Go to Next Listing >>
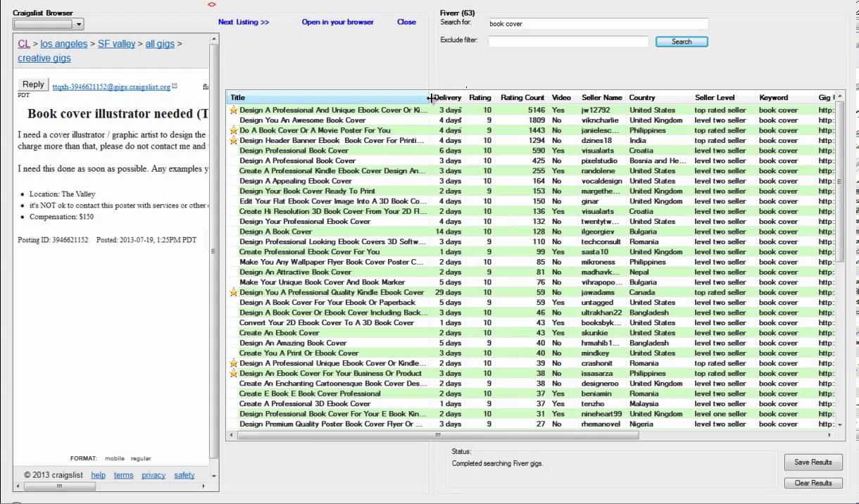859x504 pixels. point(244,22)
